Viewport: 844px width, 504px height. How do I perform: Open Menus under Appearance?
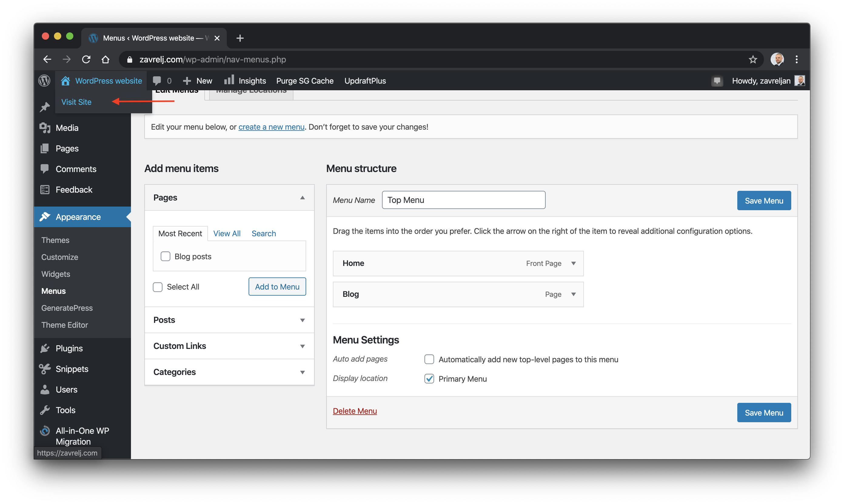[x=53, y=291]
